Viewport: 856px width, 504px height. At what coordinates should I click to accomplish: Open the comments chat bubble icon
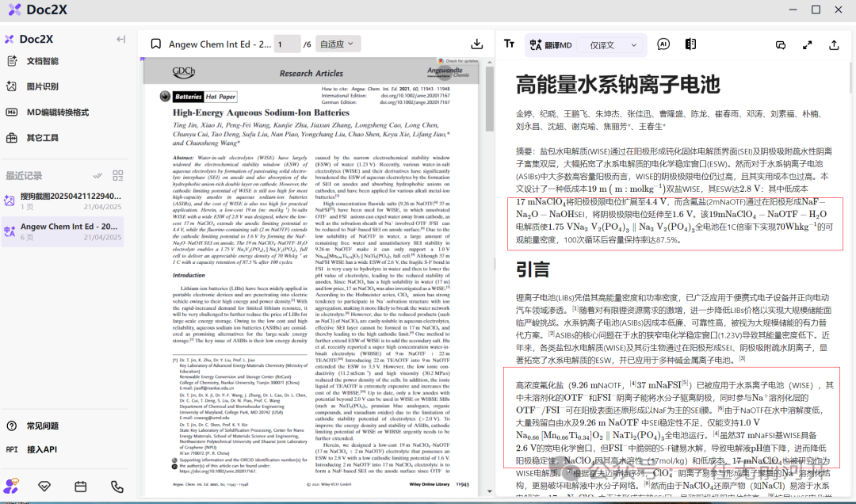[781, 45]
